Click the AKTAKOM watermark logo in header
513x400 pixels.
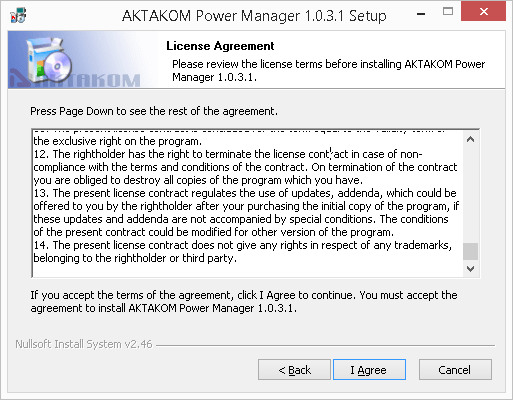pyautogui.click(x=75, y=80)
